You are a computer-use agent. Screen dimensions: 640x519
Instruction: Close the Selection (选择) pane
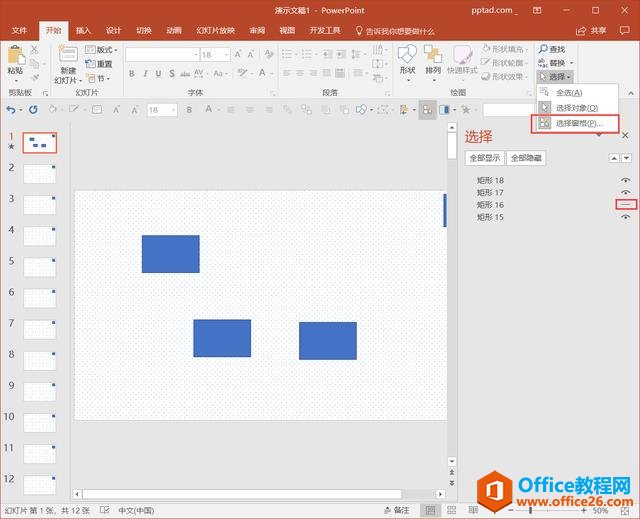[625, 135]
